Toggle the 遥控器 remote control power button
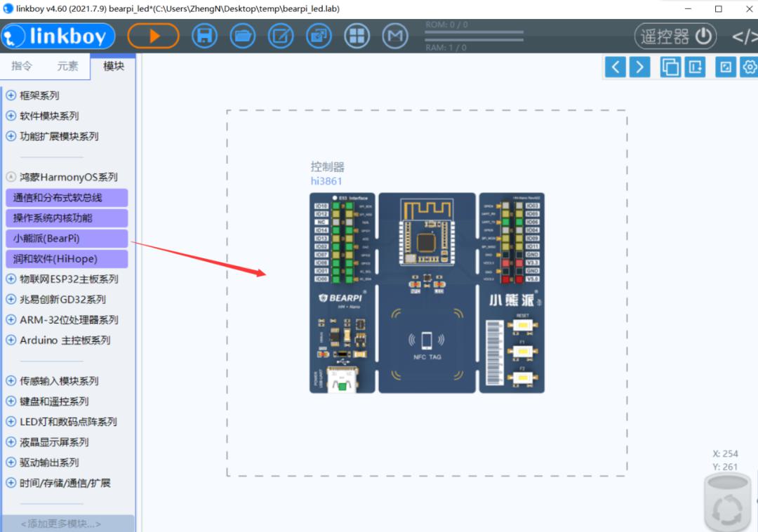Viewport: 758px width, 532px height. pos(675,36)
